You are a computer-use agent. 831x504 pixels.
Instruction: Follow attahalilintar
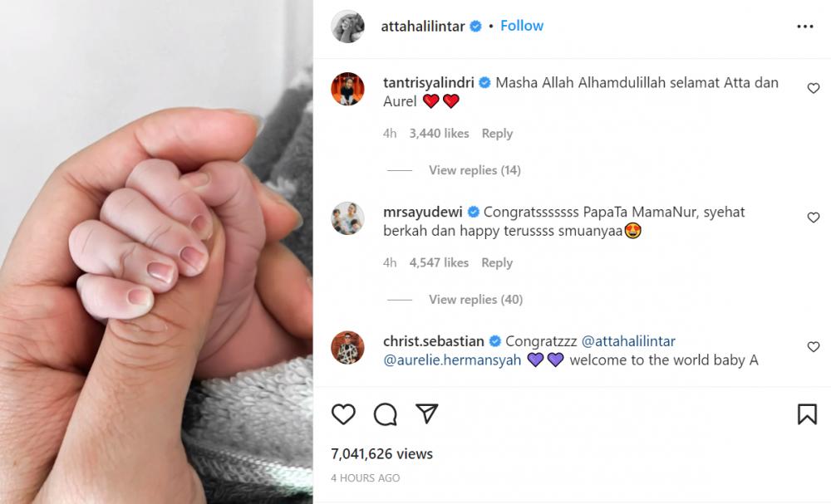click(522, 26)
